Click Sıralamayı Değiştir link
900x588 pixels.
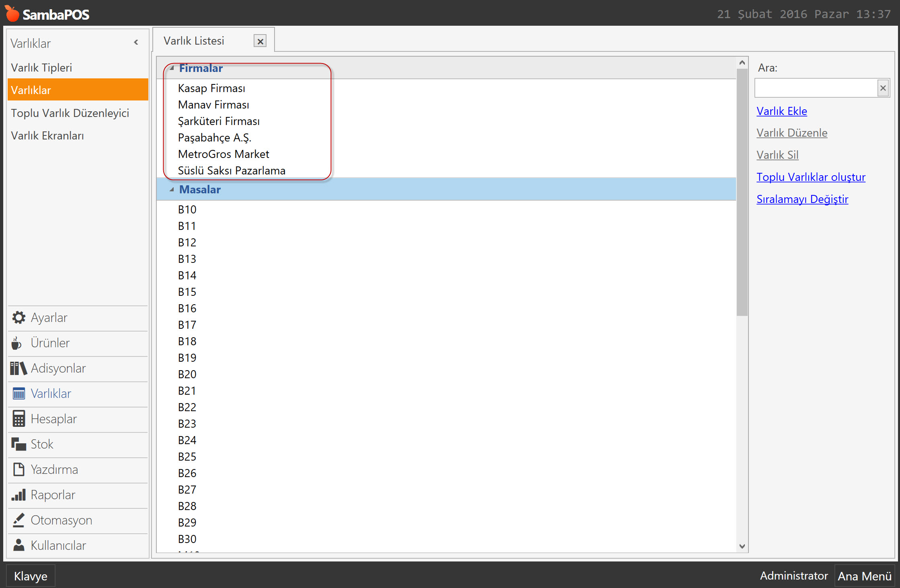pos(802,199)
